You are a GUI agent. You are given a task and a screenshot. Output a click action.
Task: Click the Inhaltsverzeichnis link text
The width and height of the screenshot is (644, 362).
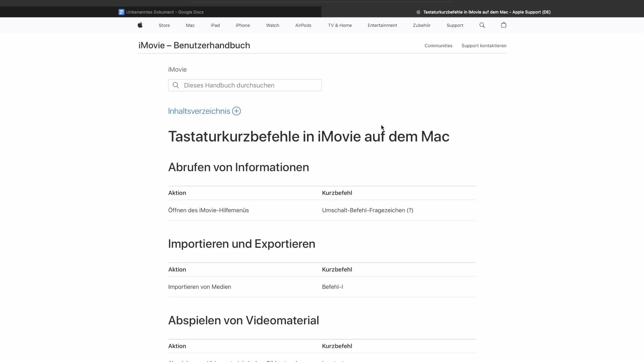(199, 111)
